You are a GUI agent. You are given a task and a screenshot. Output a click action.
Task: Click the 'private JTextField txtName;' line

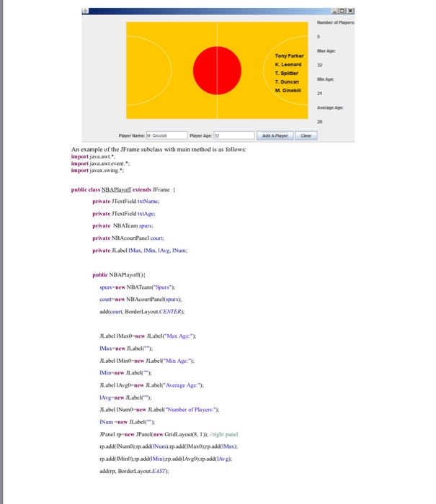pos(126,201)
